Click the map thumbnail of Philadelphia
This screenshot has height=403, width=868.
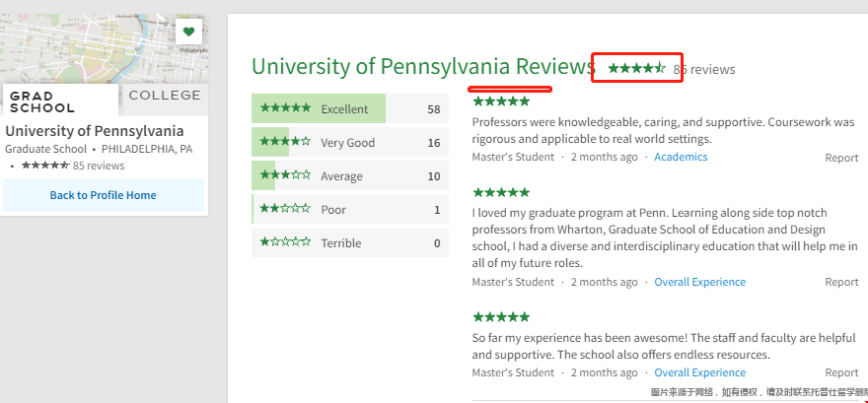click(89, 44)
